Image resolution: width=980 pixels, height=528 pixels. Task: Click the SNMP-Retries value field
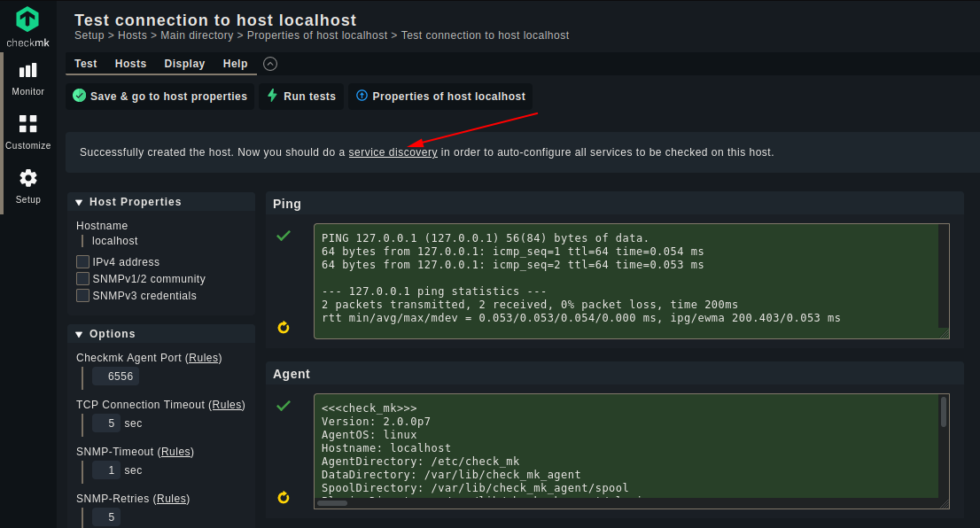tap(106, 516)
